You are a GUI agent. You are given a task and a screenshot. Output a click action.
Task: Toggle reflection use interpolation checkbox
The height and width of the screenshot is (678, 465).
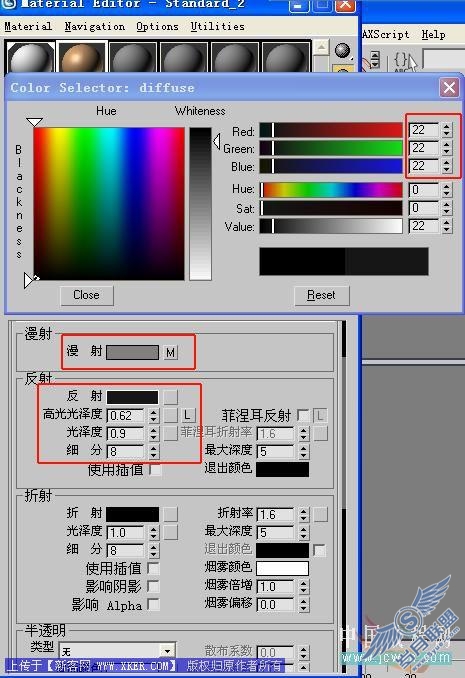coord(155,470)
